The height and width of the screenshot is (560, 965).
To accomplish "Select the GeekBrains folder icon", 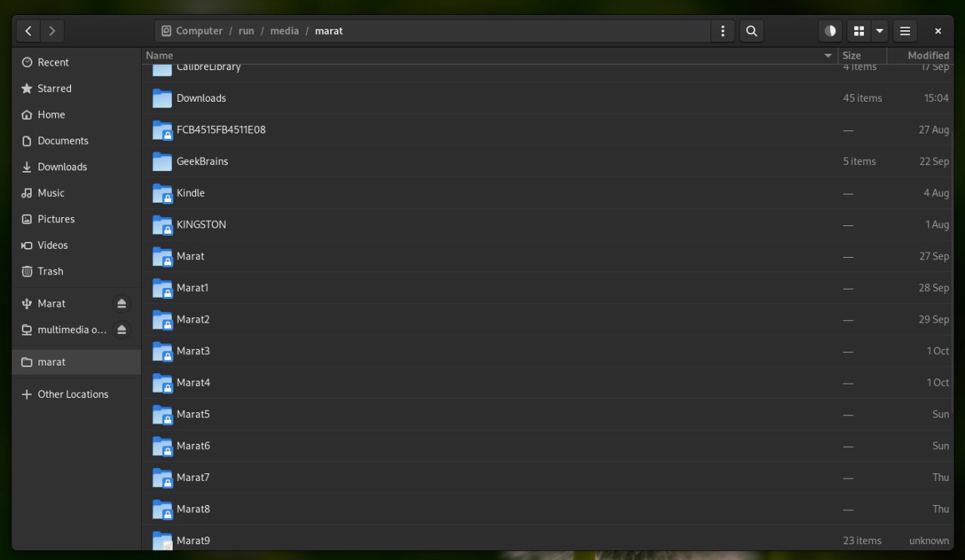I will click(162, 162).
